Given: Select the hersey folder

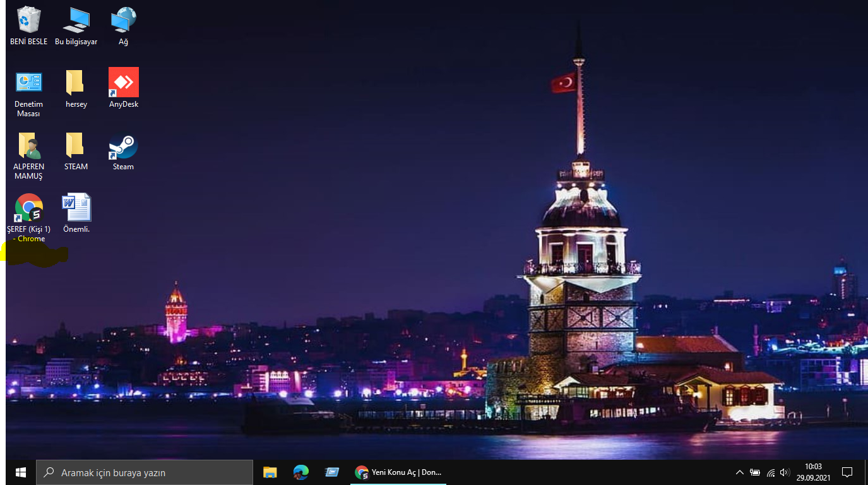Looking at the screenshot, I should click(76, 88).
